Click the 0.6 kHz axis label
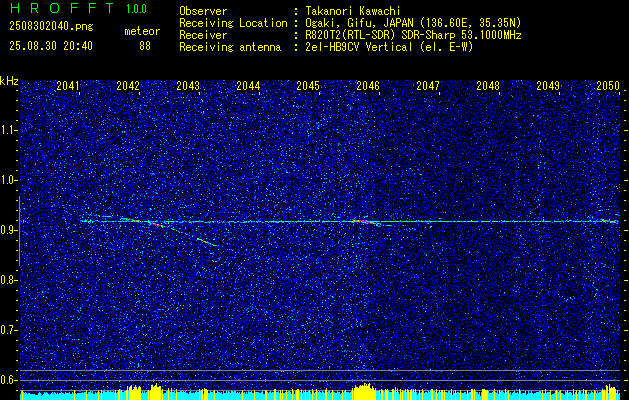Screen dimensions: 629x400 point(9,380)
